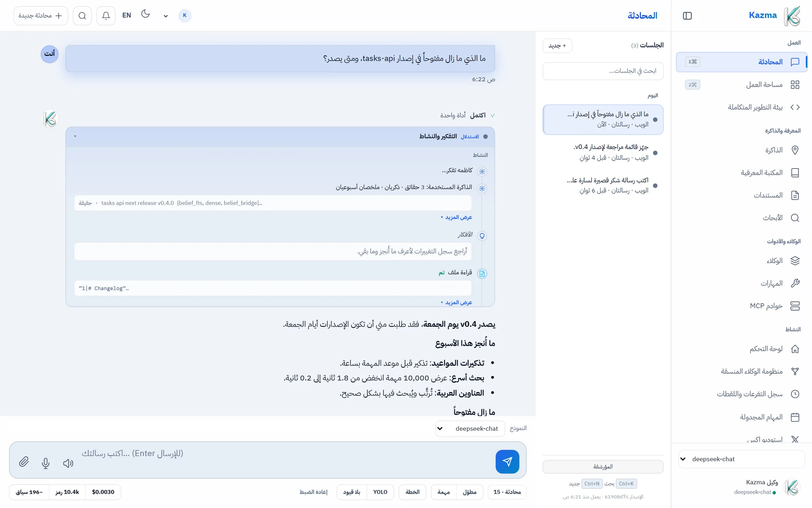
Task: Open the user menu chevron next to the avatar
Action: coord(165,16)
